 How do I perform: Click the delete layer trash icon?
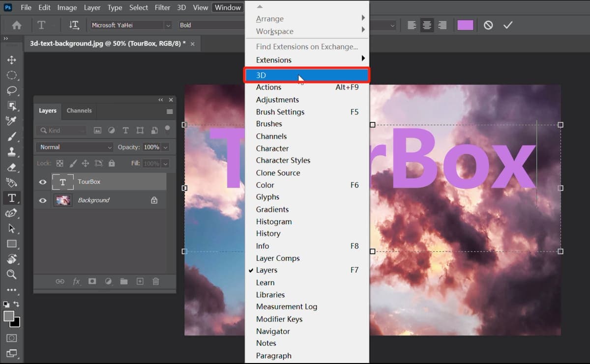point(156,281)
